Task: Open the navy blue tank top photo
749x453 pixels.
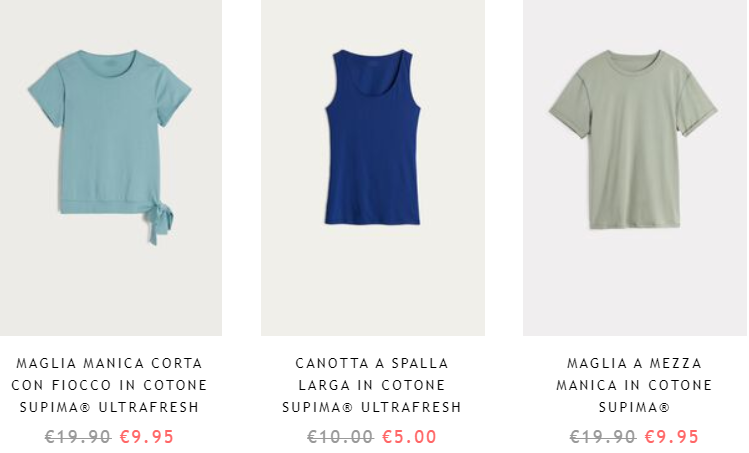Action: click(373, 167)
